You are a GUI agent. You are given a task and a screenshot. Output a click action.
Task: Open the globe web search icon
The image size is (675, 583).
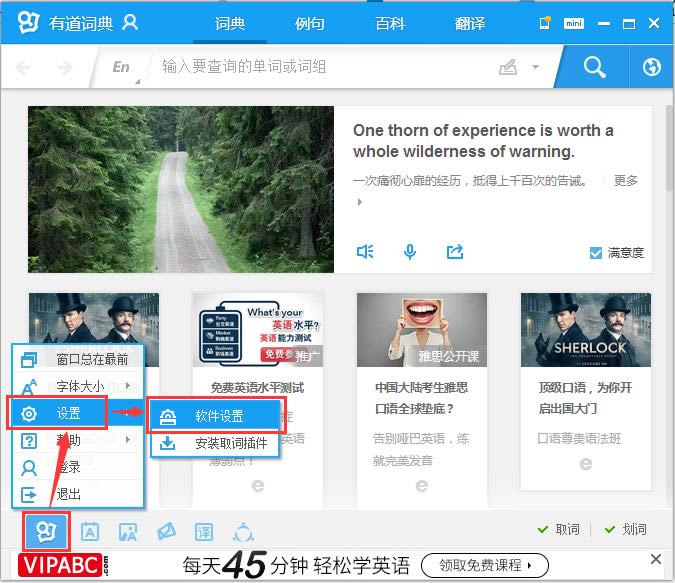pyautogui.click(x=651, y=67)
